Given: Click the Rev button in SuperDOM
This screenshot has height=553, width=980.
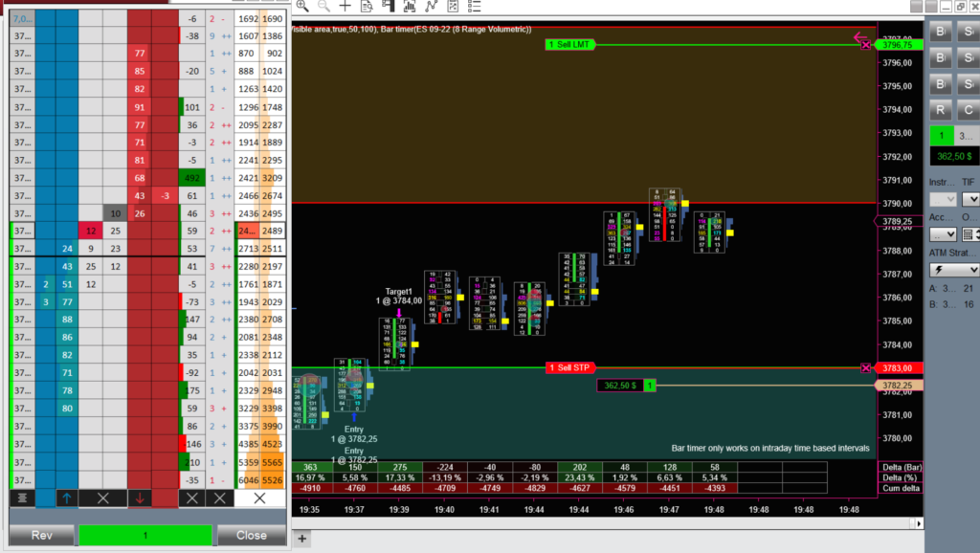Looking at the screenshot, I should click(42, 536).
